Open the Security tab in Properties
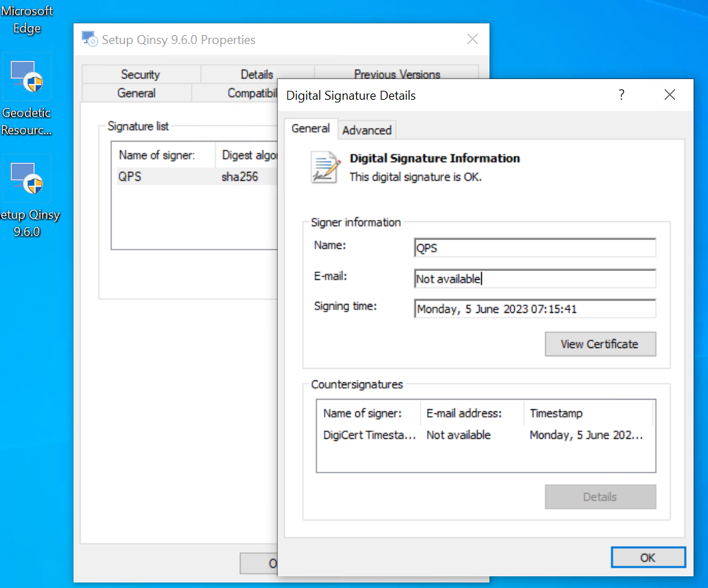The height and width of the screenshot is (588, 708). click(140, 74)
